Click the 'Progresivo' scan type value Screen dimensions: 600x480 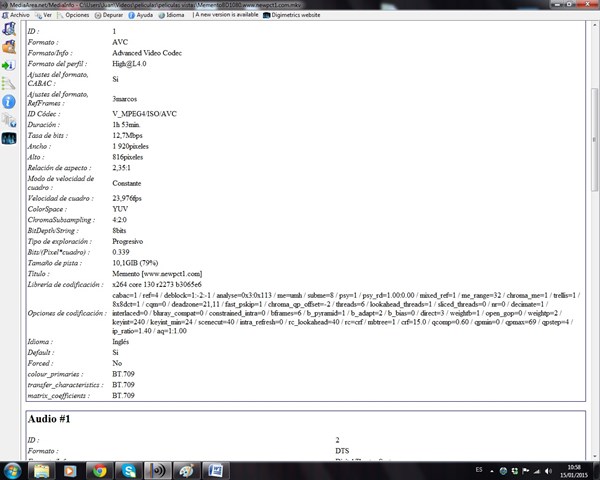click(128, 241)
